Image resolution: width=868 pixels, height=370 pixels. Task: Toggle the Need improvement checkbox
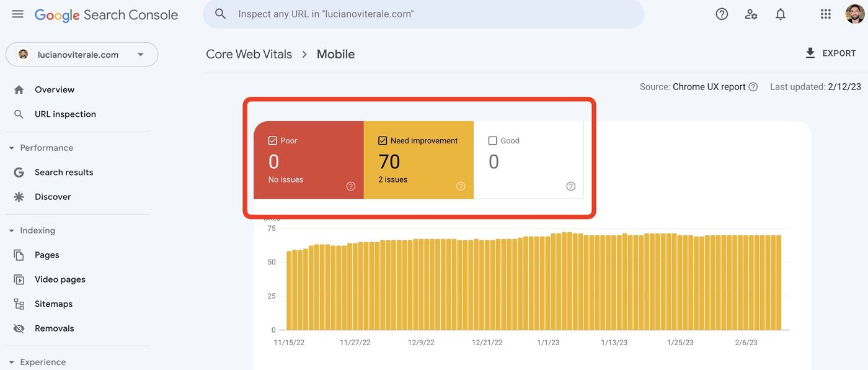(x=383, y=141)
